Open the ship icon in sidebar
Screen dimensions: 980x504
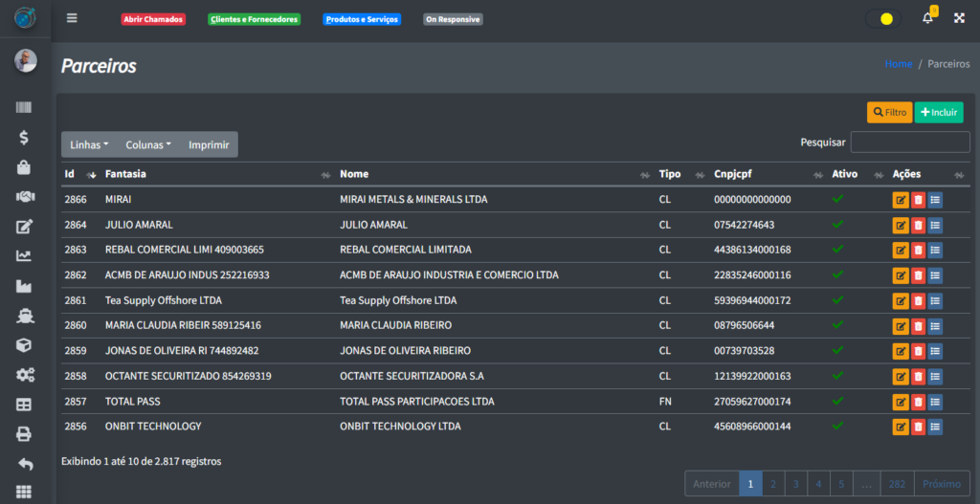pyautogui.click(x=24, y=316)
